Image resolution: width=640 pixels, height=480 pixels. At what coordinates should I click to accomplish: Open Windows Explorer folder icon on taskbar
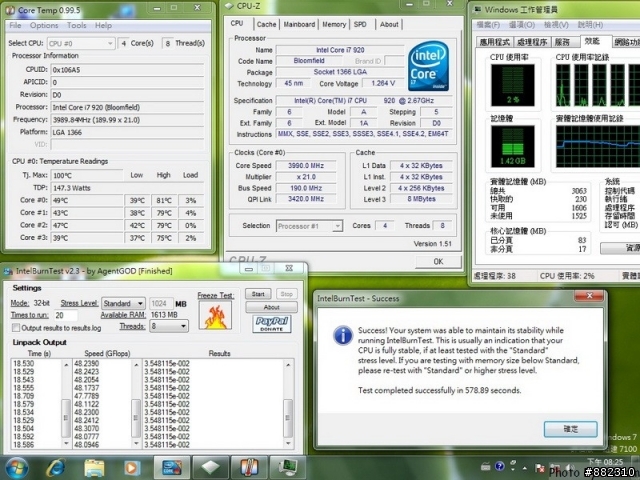(x=94, y=468)
